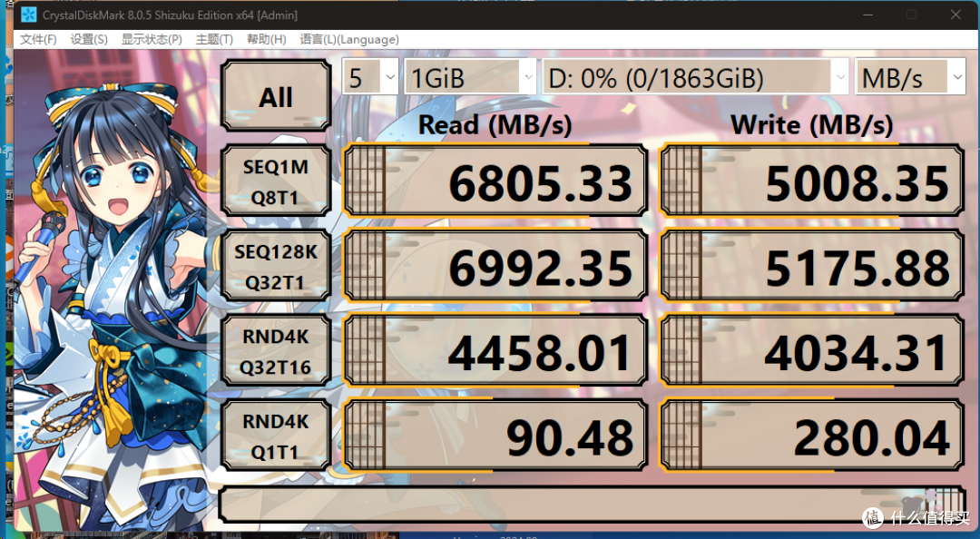Expand the D: drive selection dropdown
This screenshot has height=539, width=980.
(696, 77)
